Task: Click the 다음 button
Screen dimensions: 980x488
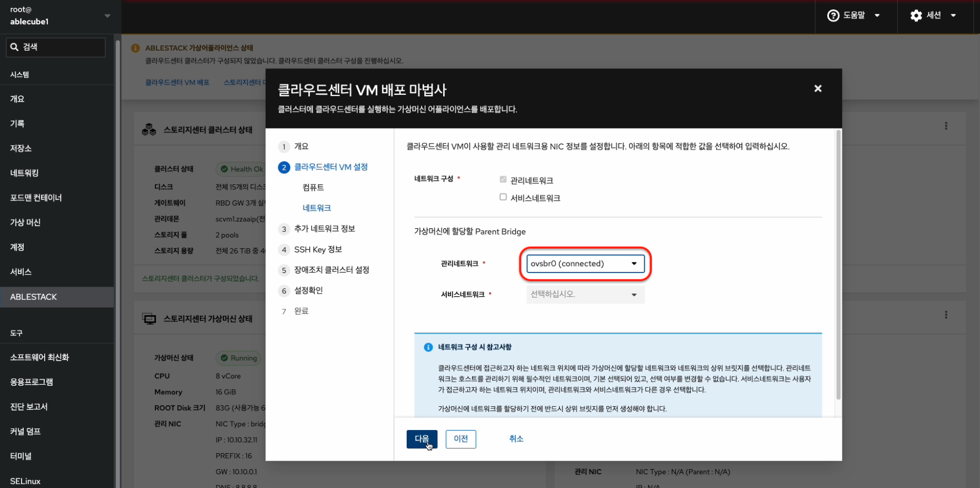Action: click(x=422, y=439)
